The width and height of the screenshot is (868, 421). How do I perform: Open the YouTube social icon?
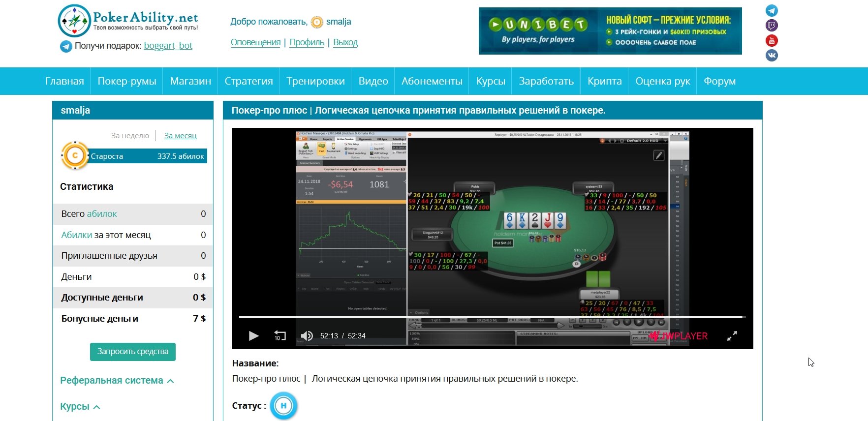tap(772, 40)
